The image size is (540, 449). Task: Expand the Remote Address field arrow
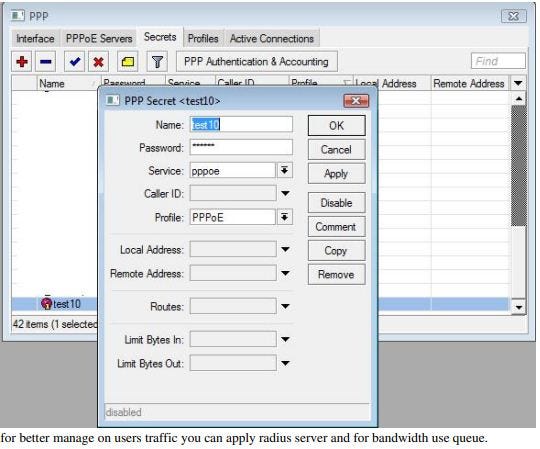coord(285,273)
